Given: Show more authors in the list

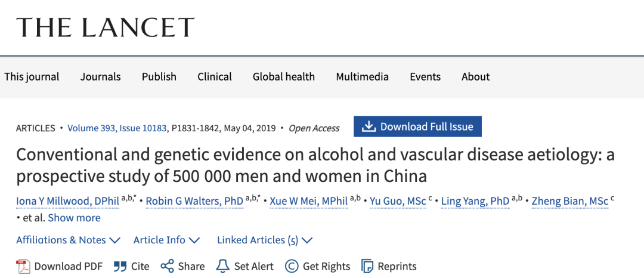Looking at the screenshot, I should 74,218.
